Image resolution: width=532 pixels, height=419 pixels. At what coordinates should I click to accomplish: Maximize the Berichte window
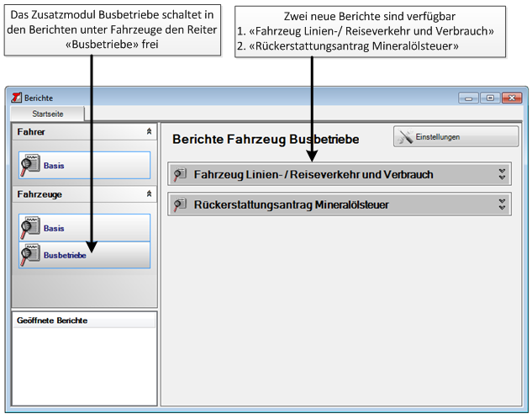click(489, 98)
